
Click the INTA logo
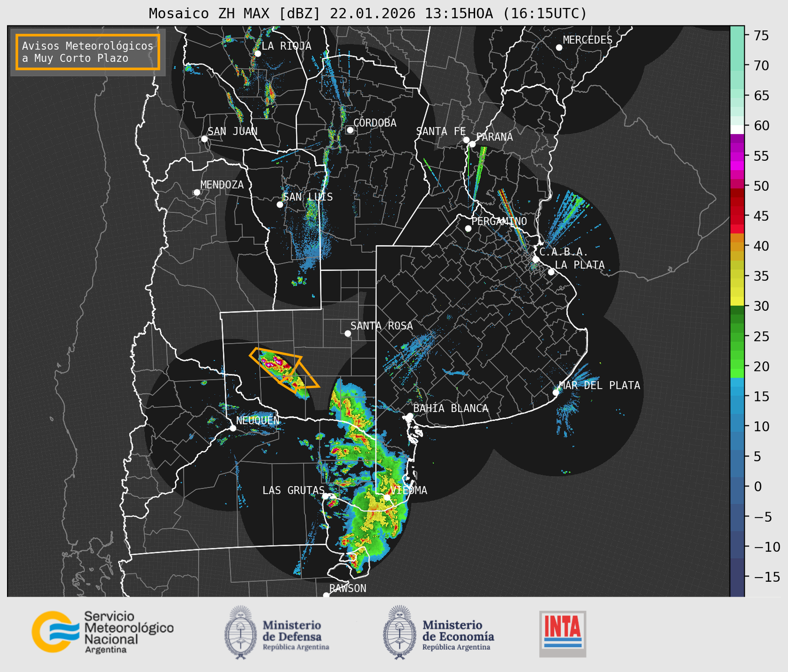pyautogui.click(x=562, y=634)
